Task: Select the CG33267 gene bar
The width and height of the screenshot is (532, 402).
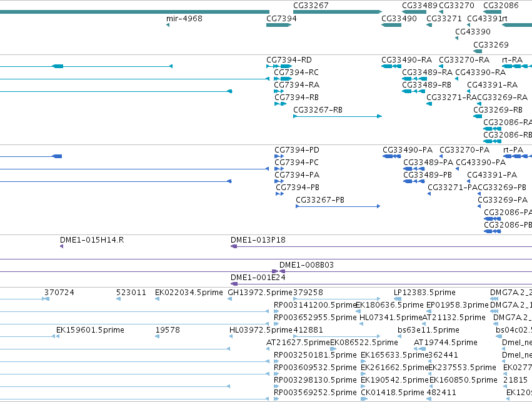Action: coord(337,12)
